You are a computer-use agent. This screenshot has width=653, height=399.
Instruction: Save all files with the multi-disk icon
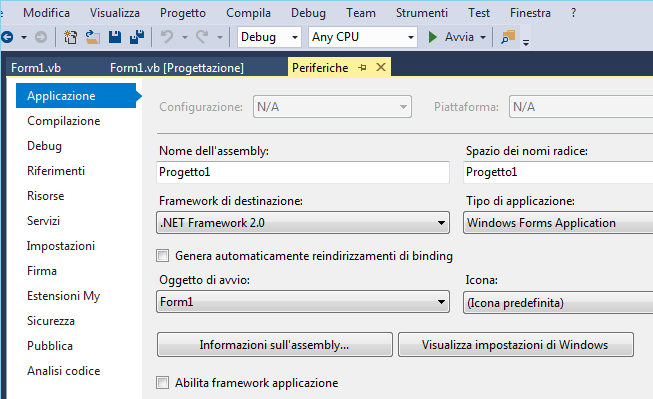pos(137,37)
